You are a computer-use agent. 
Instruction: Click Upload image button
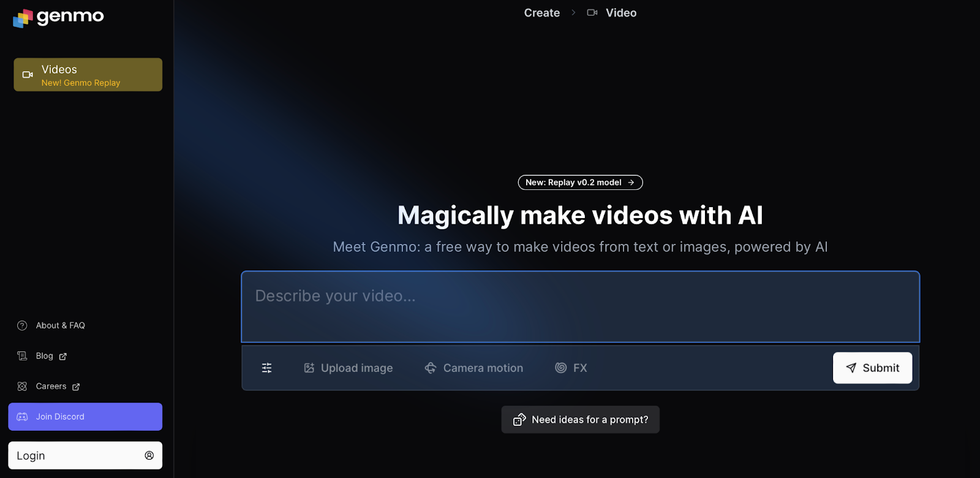click(x=349, y=368)
